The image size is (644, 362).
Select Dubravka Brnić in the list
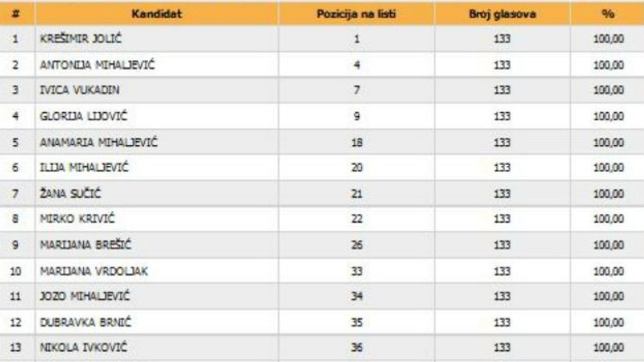86,322
